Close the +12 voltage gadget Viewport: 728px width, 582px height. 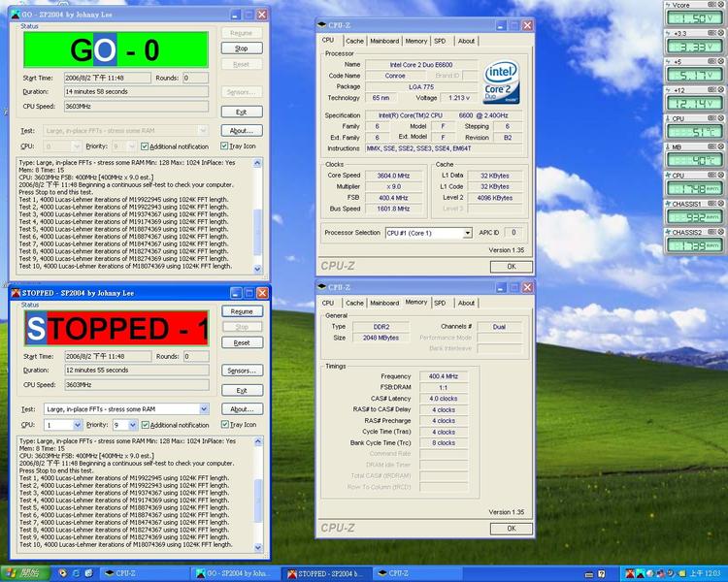(721, 89)
